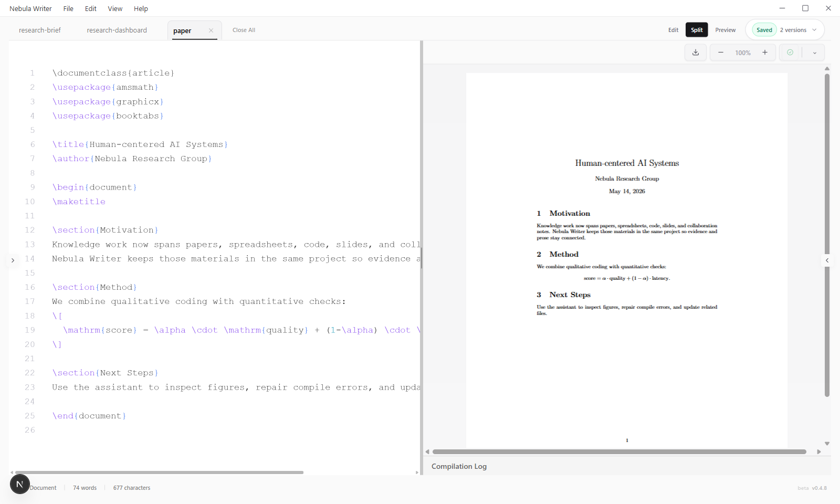840x504 pixels.
Task: Select the paper tab
Action: tap(182, 31)
